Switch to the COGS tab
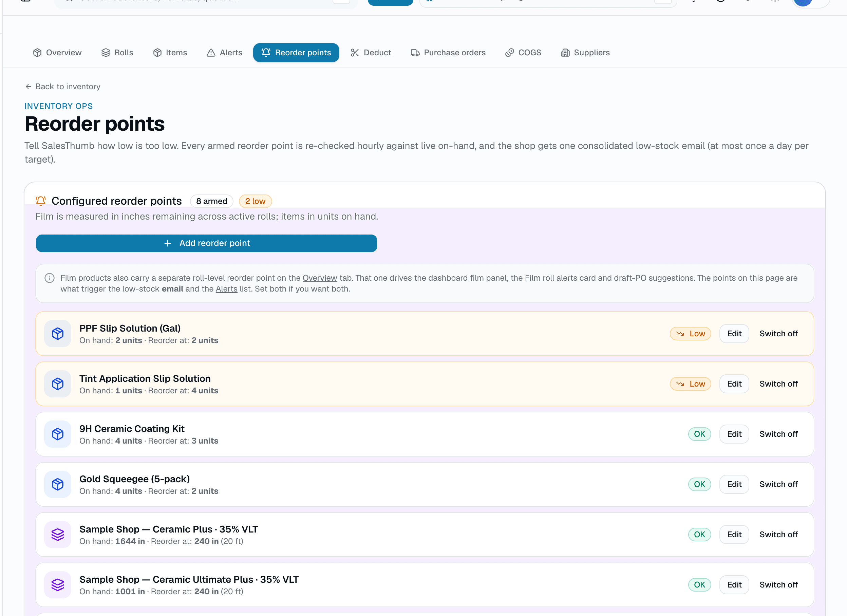 (x=523, y=53)
